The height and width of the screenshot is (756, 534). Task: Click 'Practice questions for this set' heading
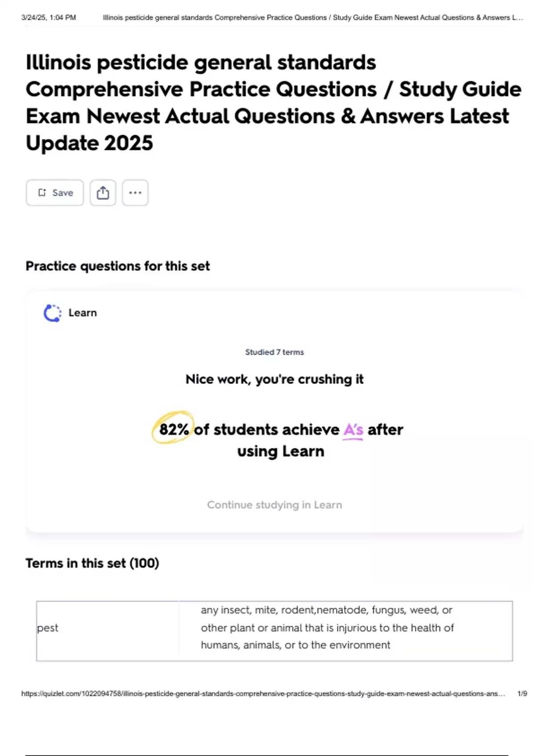click(117, 266)
